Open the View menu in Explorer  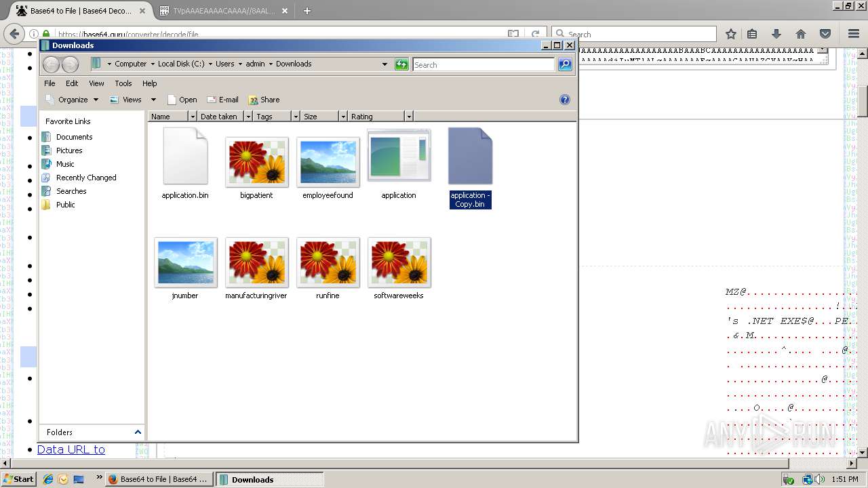(x=96, y=83)
